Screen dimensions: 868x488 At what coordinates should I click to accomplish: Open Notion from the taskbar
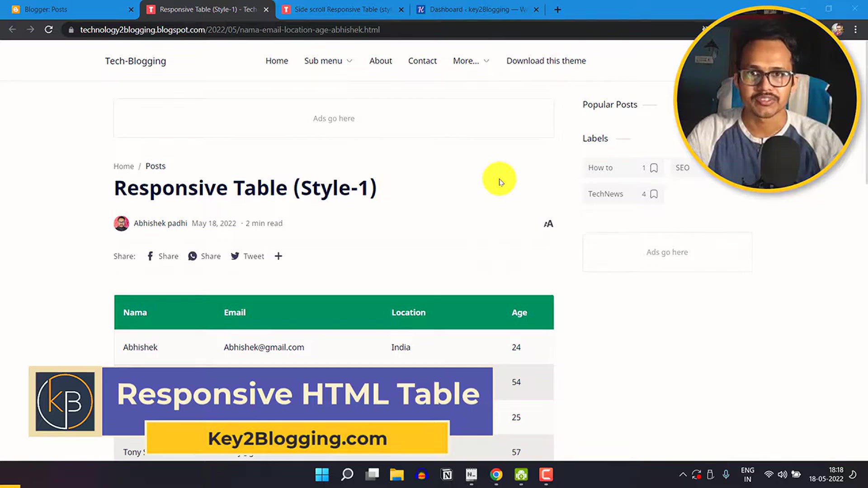(447, 474)
